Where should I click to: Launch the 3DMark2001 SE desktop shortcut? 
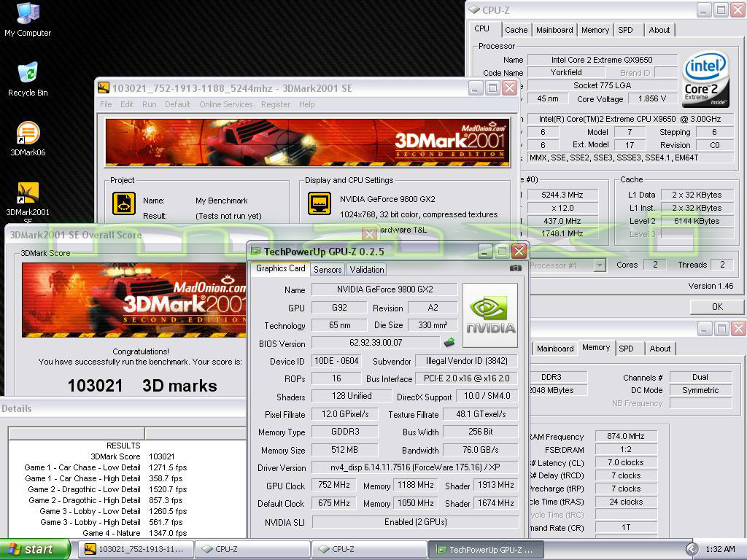28,203
